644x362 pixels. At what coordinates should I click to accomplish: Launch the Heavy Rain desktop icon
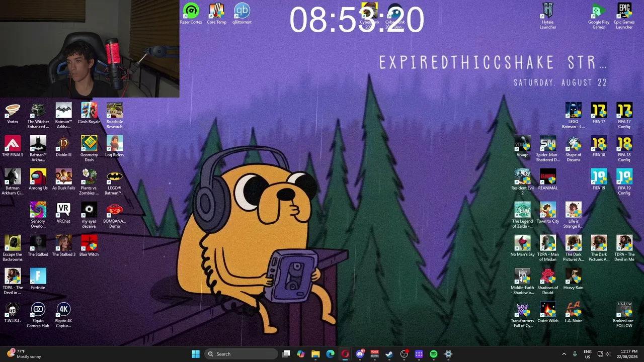(x=574, y=279)
